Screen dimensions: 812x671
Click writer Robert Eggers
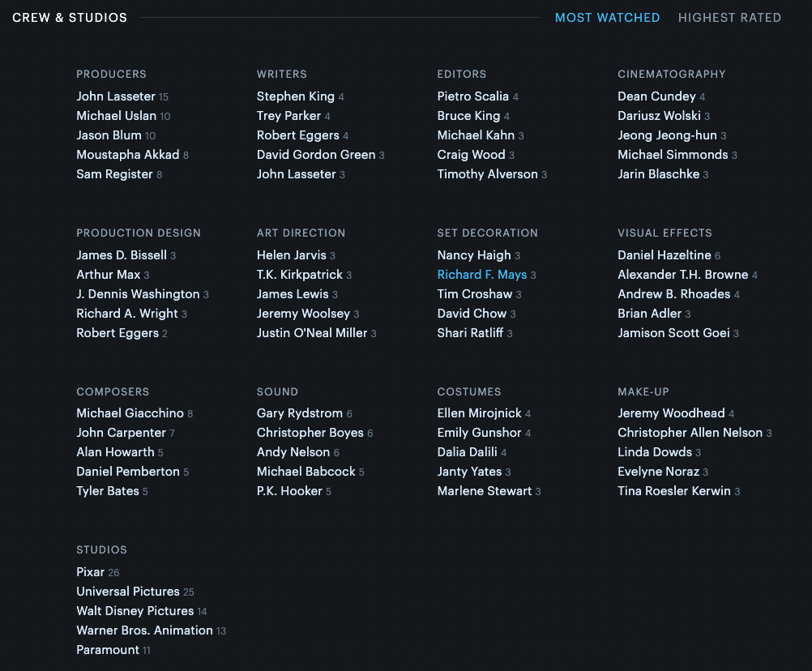click(297, 135)
